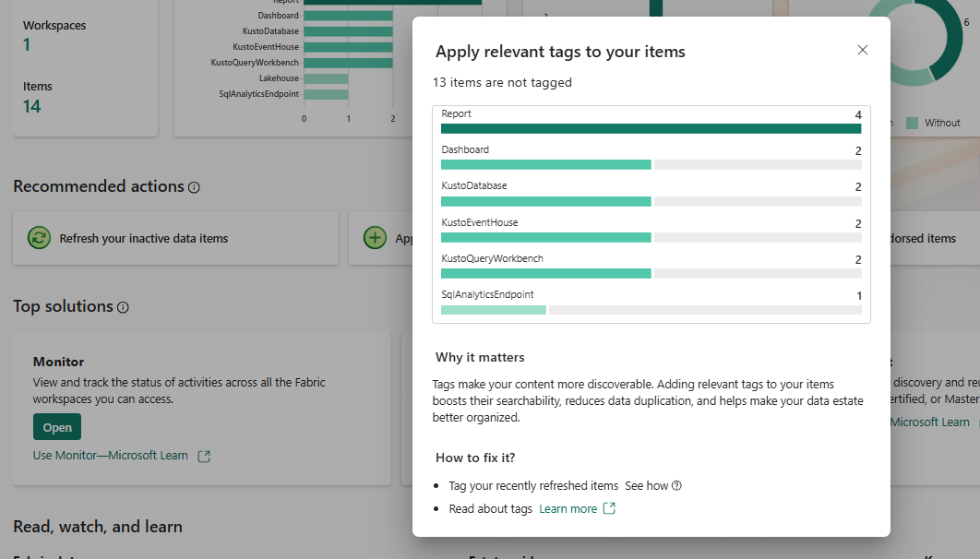This screenshot has width=980, height=559.
Task: Click the refresh inactive data items icon
Action: click(x=39, y=238)
